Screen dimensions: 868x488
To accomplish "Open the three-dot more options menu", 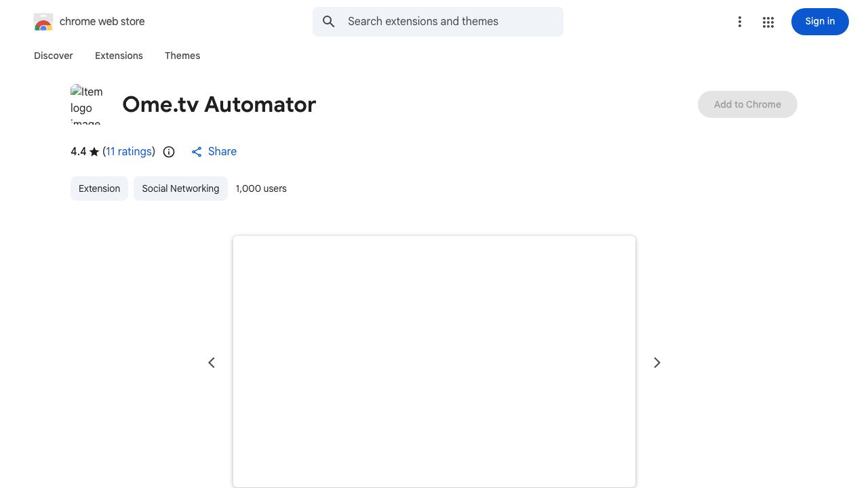I will [740, 22].
